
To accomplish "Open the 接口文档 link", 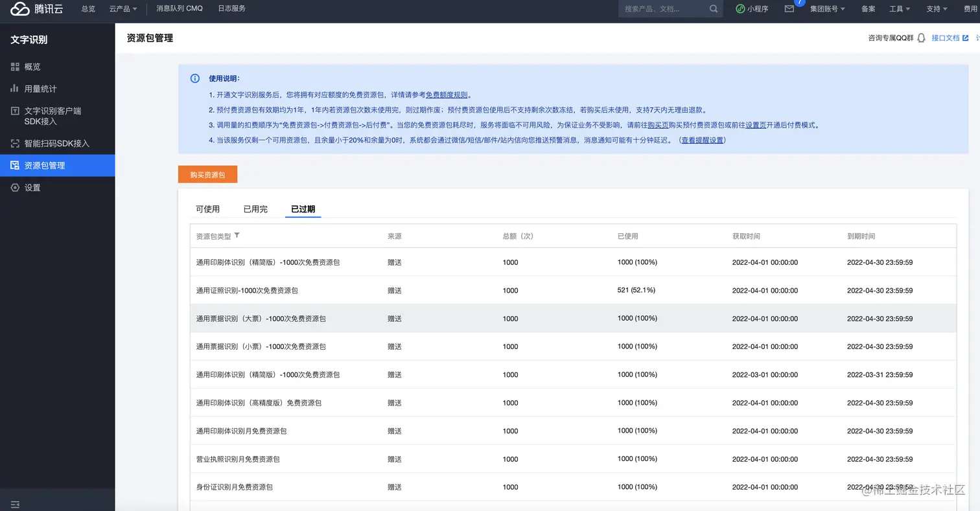I will click(950, 38).
